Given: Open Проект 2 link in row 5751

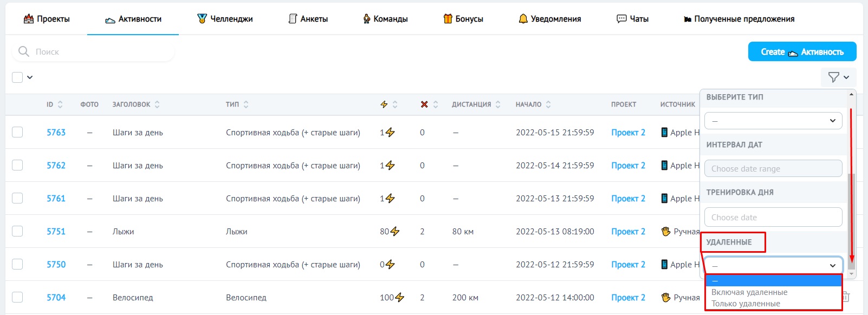Looking at the screenshot, I should [628, 231].
